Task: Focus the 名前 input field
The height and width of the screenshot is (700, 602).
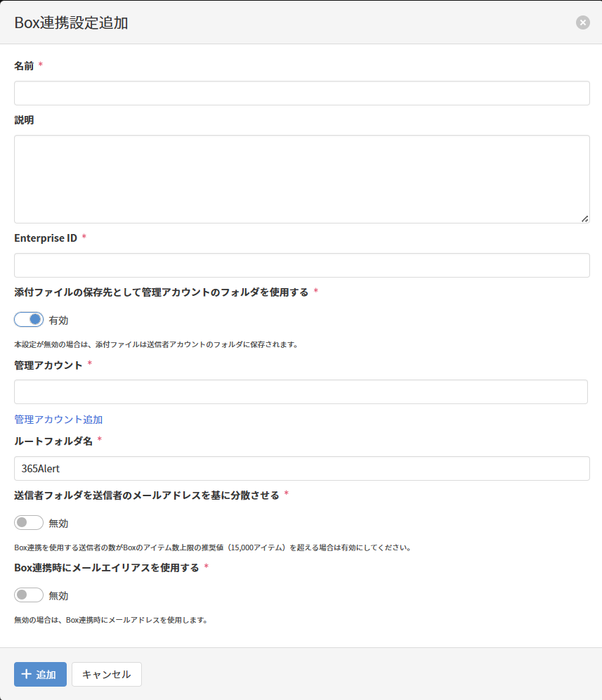Action: (301, 93)
